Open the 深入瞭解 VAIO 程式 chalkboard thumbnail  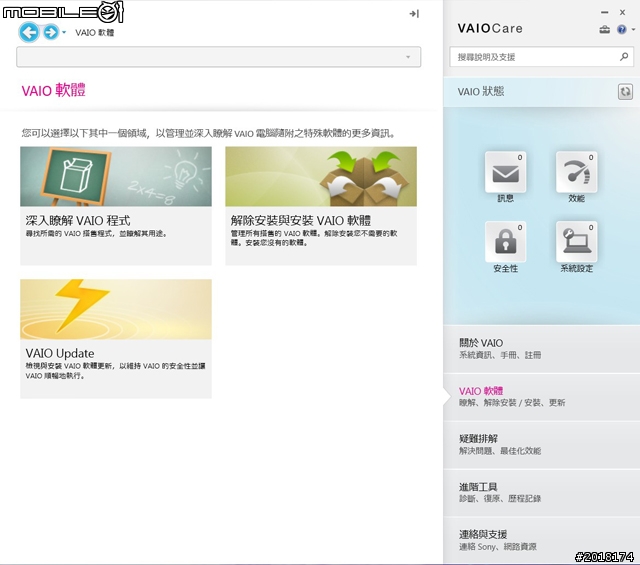coord(116,176)
